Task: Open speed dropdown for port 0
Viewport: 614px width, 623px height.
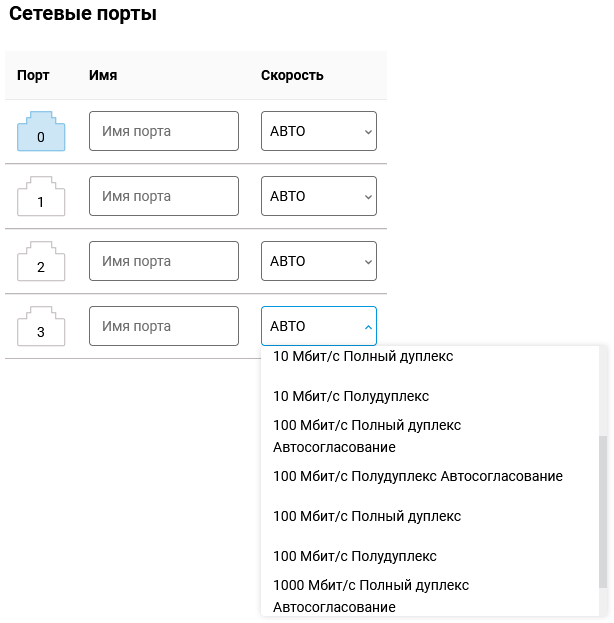Action: (319, 131)
